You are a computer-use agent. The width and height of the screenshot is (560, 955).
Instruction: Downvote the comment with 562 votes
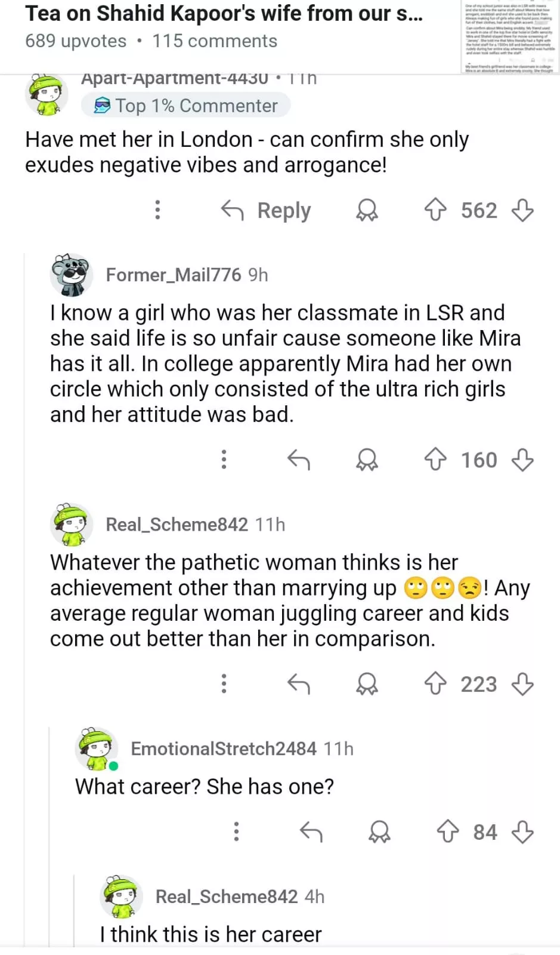point(522,210)
